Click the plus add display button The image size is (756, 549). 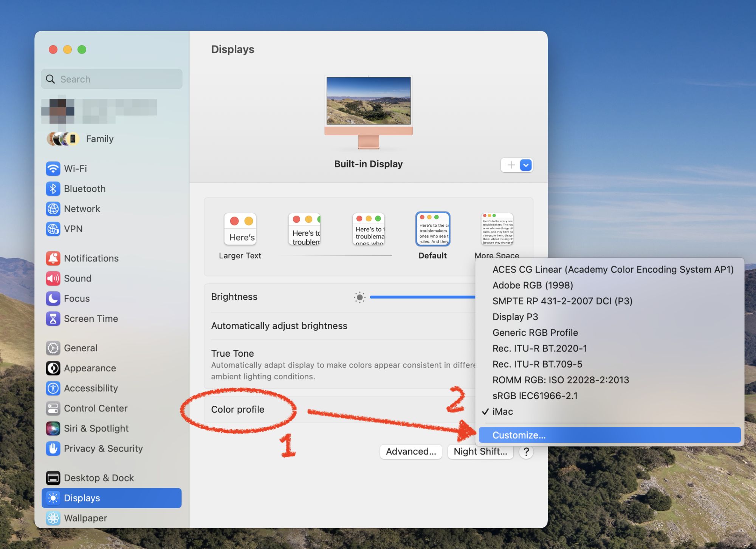click(511, 165)
